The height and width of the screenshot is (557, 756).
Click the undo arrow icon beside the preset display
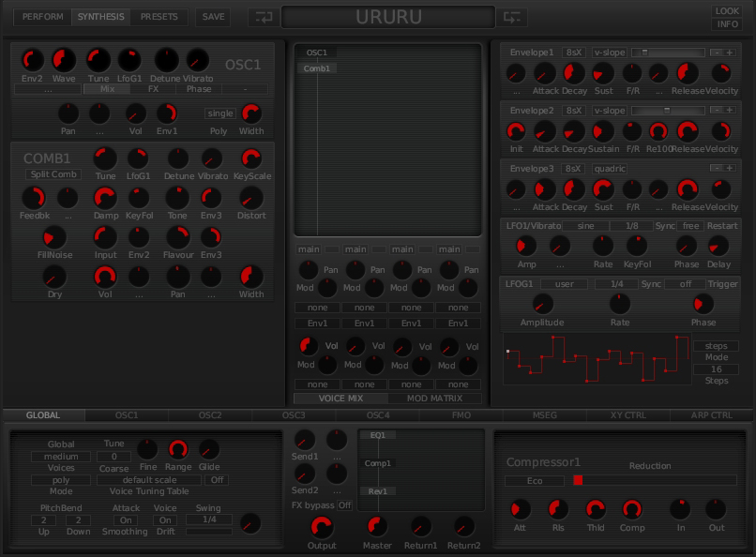pos(264,17)
